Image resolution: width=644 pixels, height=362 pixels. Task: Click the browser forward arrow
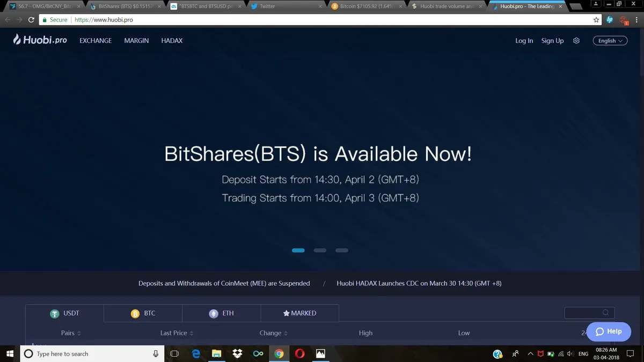[x=20, y=20]
